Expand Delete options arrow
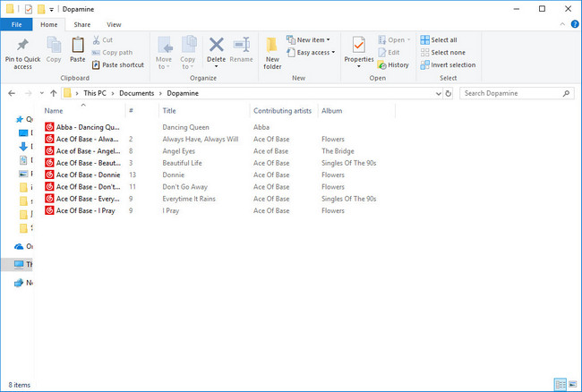 216,67
